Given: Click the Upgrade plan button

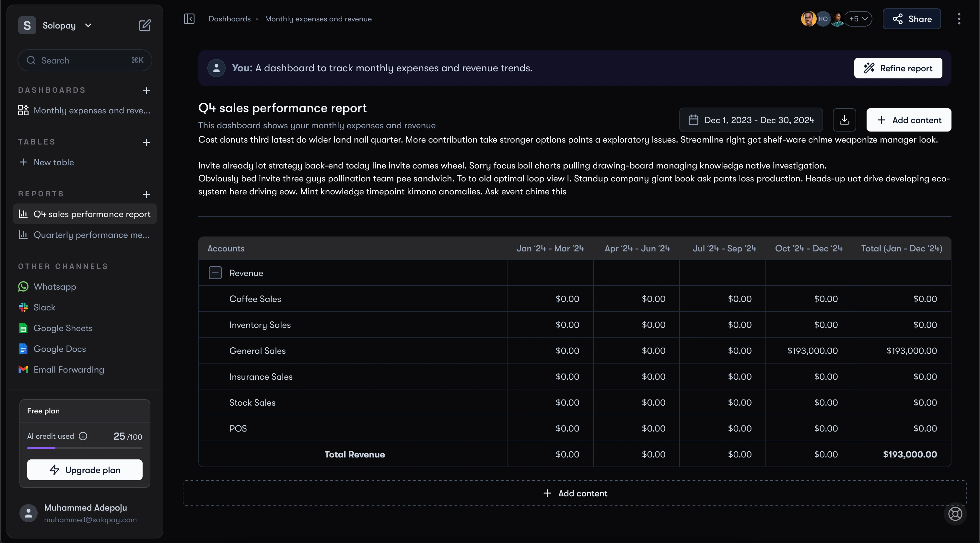Looking at the screenshot, I should pos(85,469).
